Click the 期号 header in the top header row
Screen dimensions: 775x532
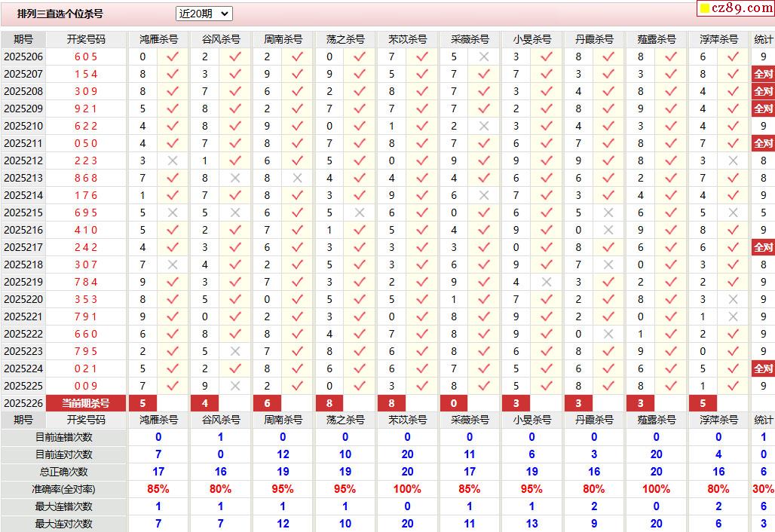(x=23, y=39)
